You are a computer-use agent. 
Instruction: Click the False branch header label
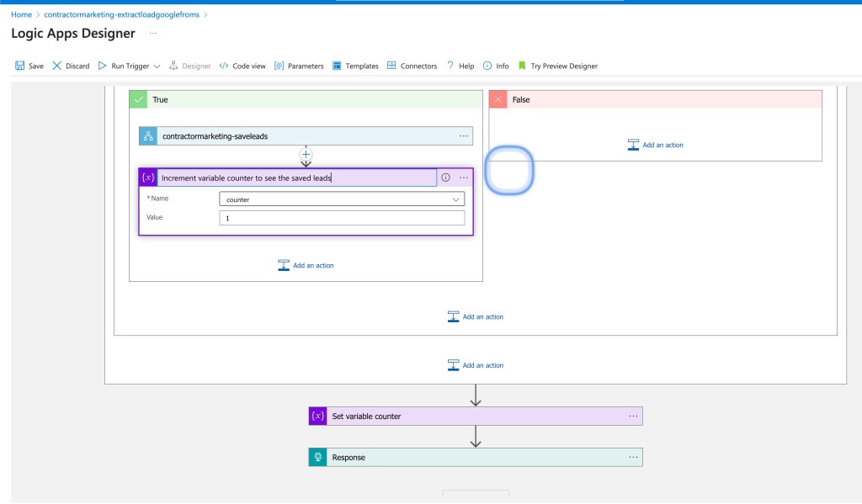(521, 100)
